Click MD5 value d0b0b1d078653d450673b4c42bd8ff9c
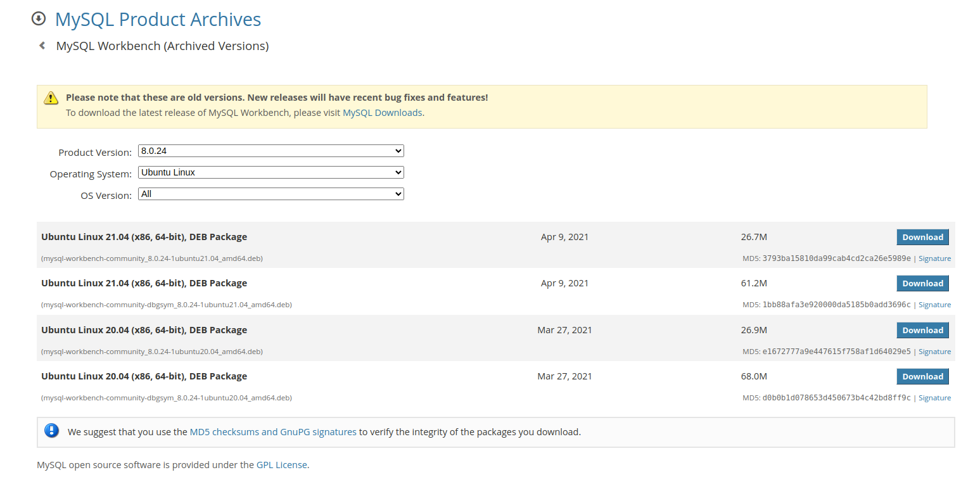This screenshot has height=477, width=980. tap(836, 398)
